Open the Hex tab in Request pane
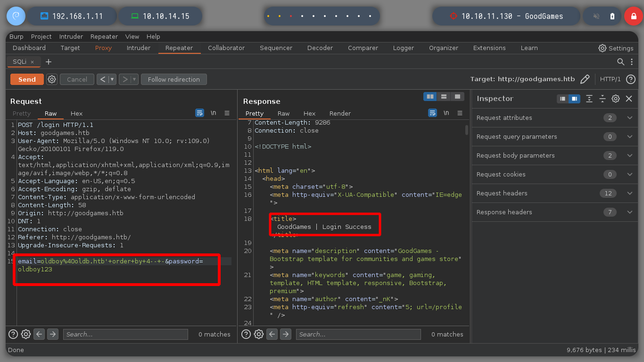Screen dimensions: 644x362 click(x=76, y=113)
